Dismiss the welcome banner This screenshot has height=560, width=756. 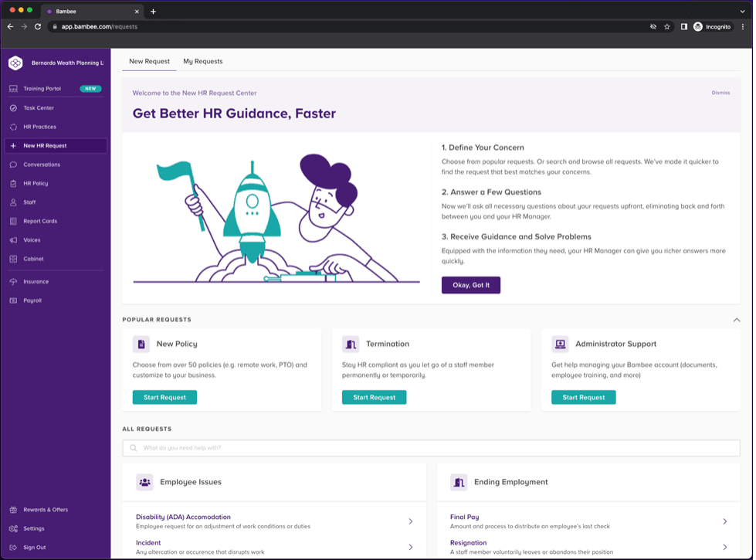click(x=720, y=93)
